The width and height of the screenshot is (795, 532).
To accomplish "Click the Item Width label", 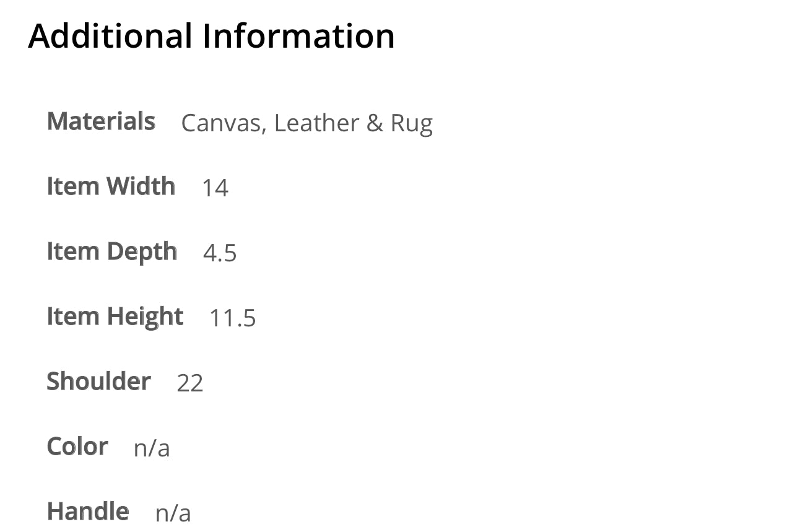I will (111, 186).
